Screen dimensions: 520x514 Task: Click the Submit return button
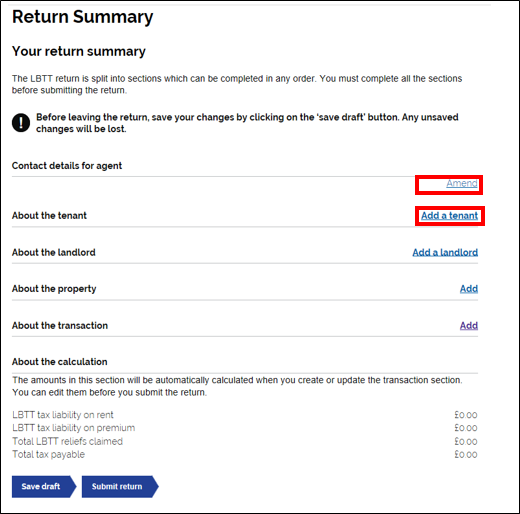pyautogui.click(x=120, y=487)
